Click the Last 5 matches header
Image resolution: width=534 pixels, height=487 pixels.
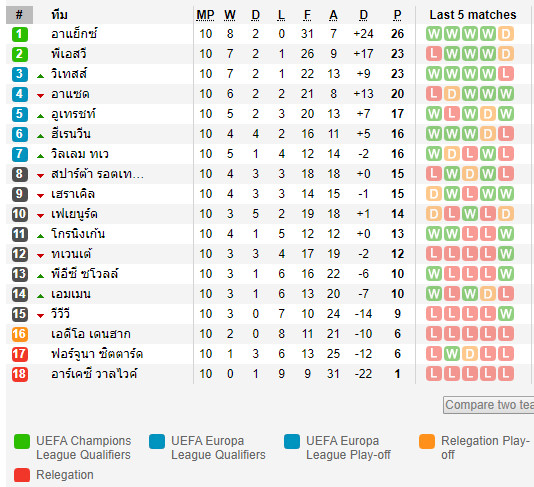tap(473, 15)
